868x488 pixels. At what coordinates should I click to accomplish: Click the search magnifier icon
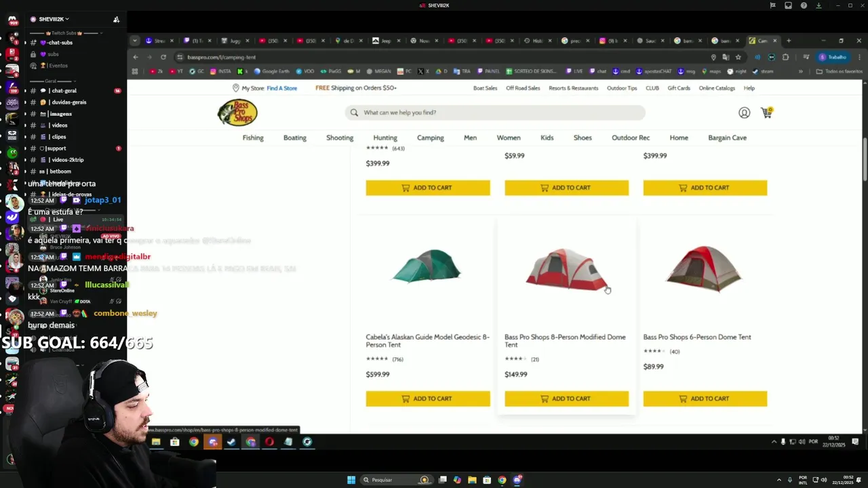(354, 113)
